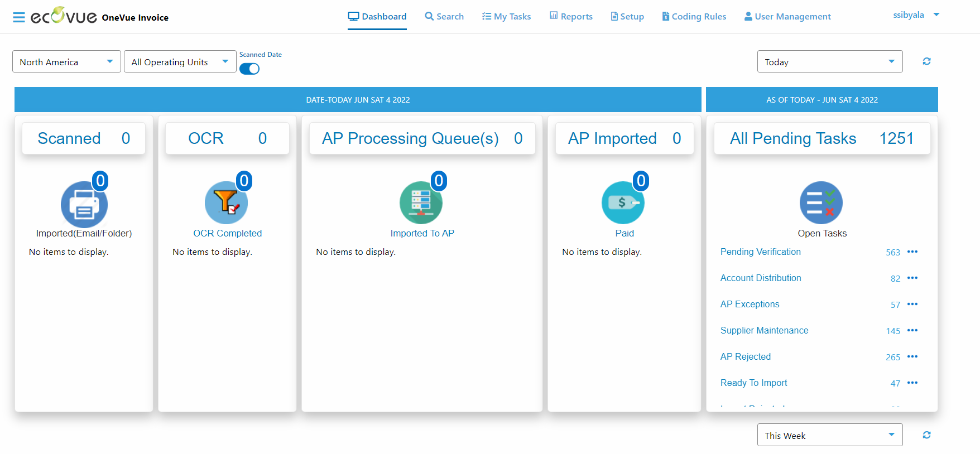Open the Supplier Maintenance task link
Viewport: 980px width, 454px height.
[764, 331]
